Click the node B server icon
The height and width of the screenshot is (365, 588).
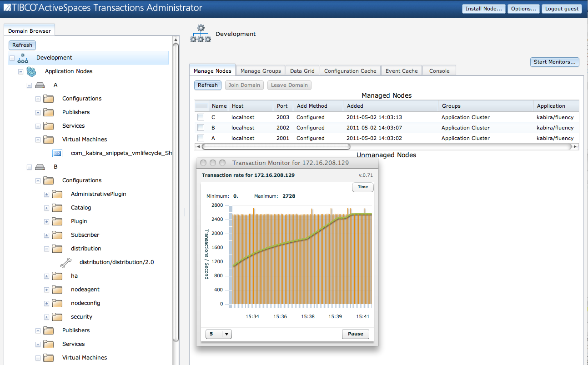coord(40,167)
